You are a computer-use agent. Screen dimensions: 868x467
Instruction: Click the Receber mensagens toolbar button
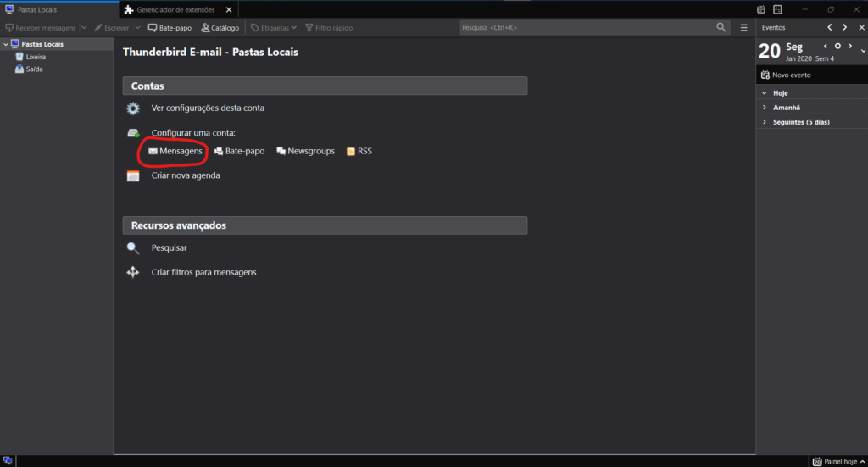point(41,28)
